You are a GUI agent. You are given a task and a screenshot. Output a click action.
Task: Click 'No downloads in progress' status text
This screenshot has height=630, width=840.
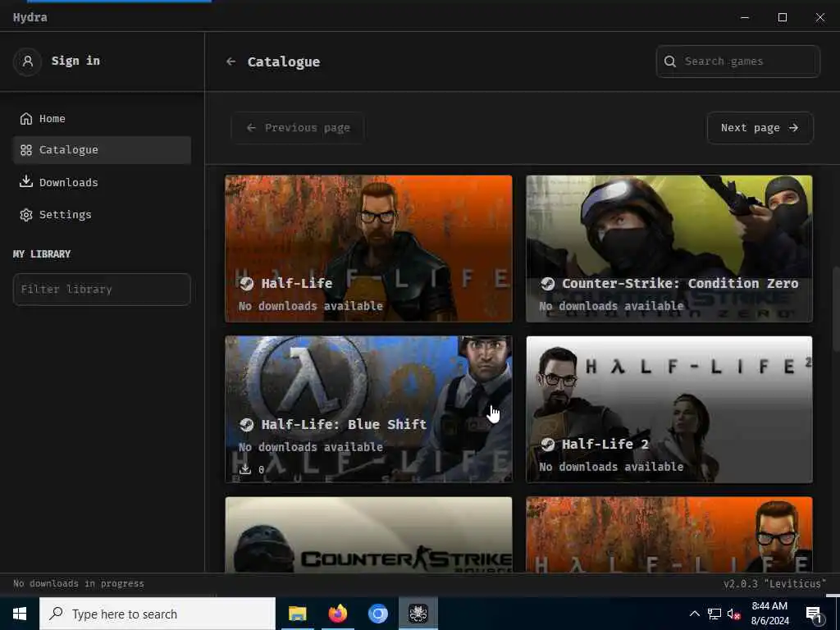(79, 583)
